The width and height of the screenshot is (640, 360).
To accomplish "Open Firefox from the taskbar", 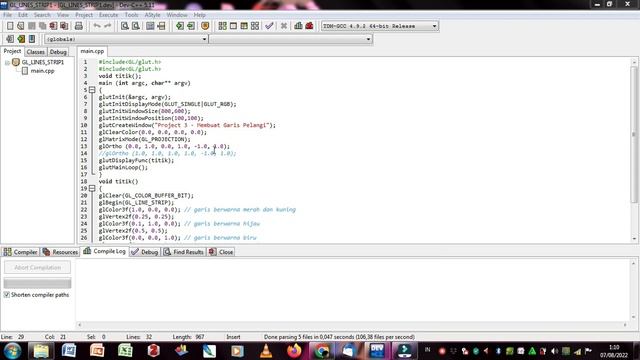I will coord(294,351).
